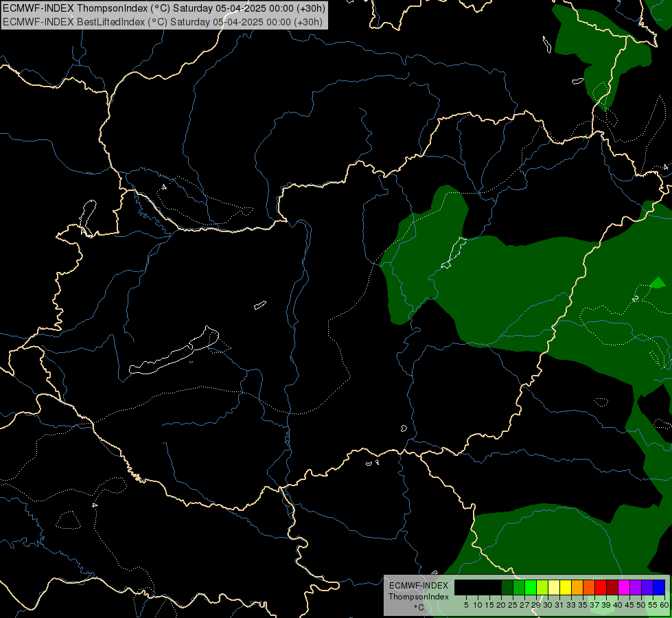Click the ThompsonIndex title line at top
Image resolution: width=672 pixels, height=618 pixels.
(x=164, y=8)
